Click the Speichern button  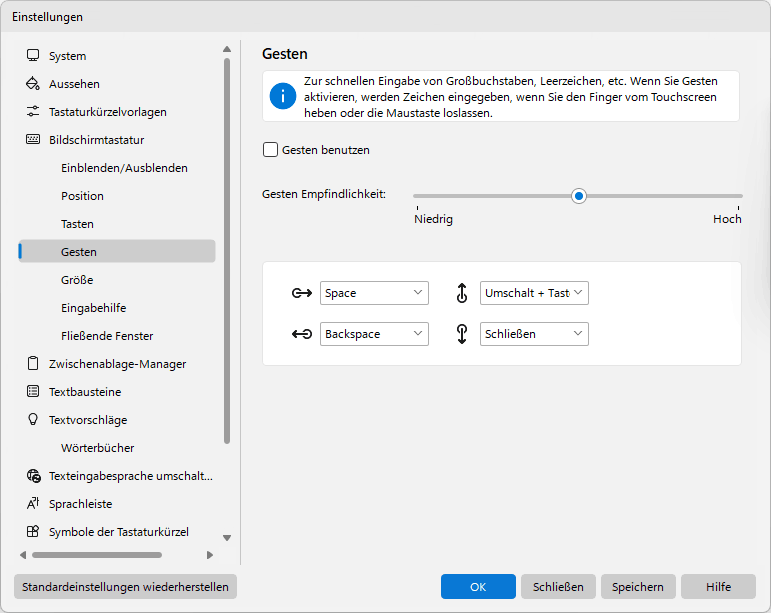coord(638,586)
